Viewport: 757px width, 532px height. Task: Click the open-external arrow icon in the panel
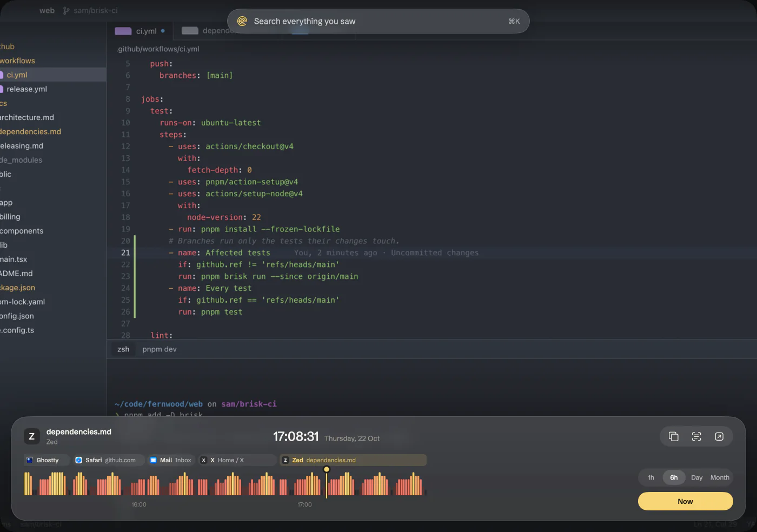coord(719,436)
